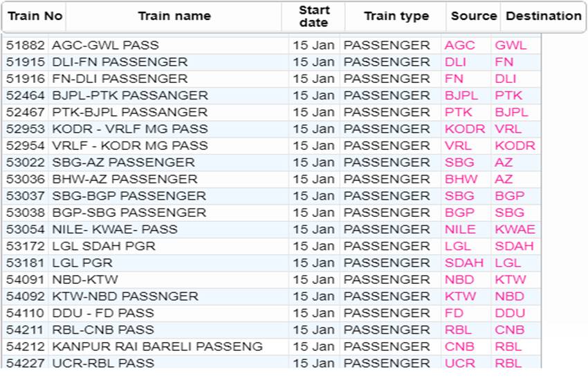Open BHW source station link
This screenshot has width=588, height=380.
click(461, 179)
